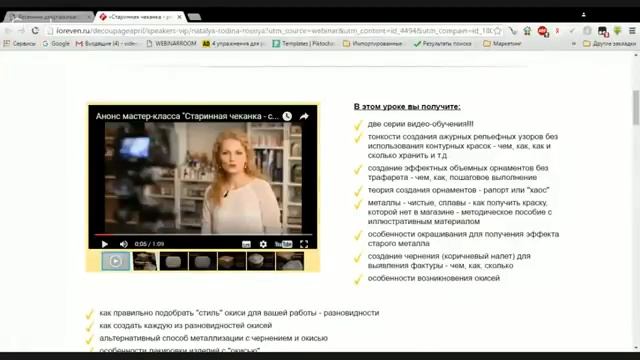640x360 pixels.
Task: Expand the bookmarks overflow chevron
Action: tap(574, 43)
